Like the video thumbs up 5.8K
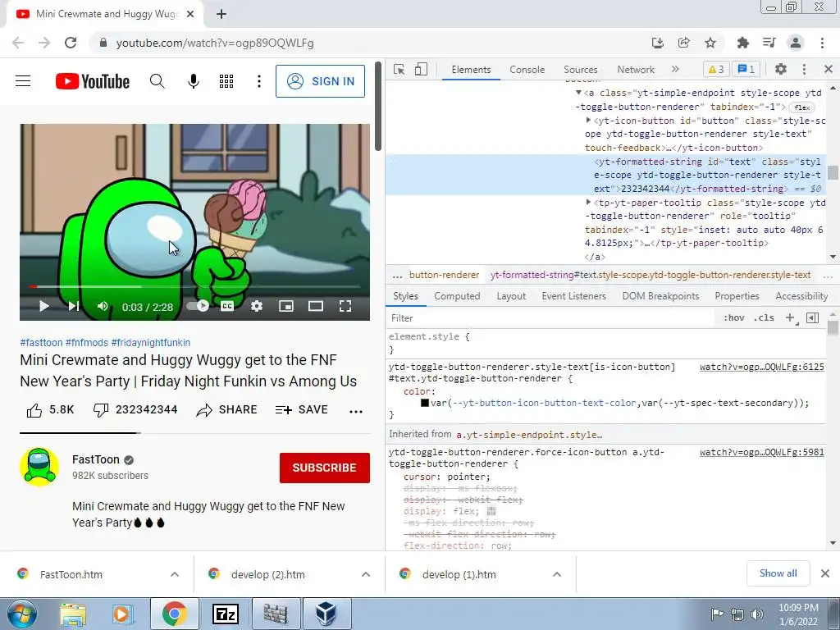 [50, 410]
